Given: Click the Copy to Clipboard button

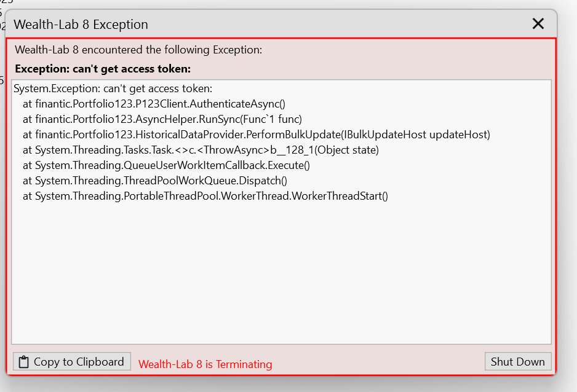Looking at the screenshot, I should [72, 361].
